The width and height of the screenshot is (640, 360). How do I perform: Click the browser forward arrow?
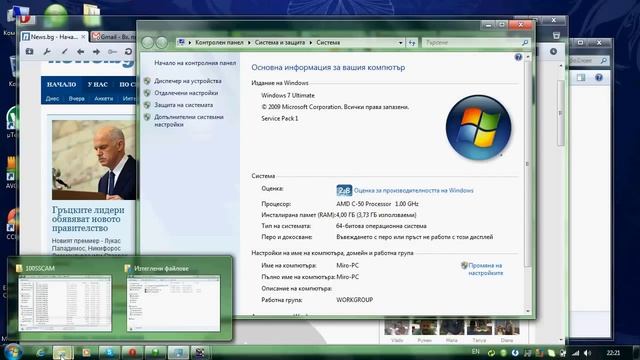coord(96,52)
